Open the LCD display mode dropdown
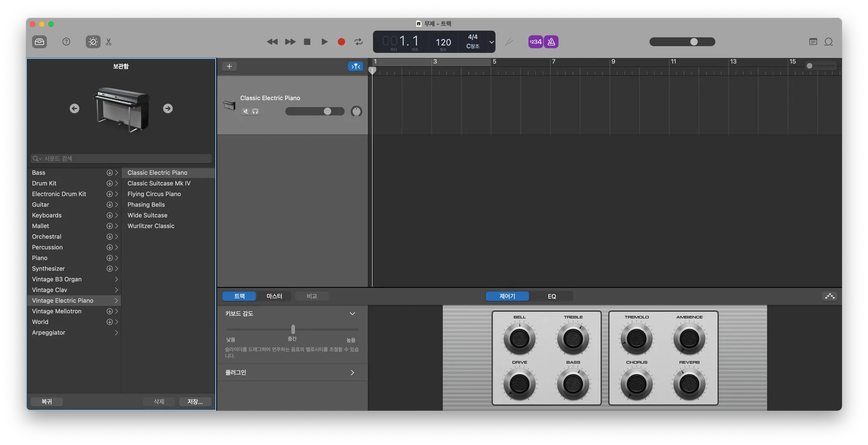This screenshot has width=868, height=445. coord(491,42)
